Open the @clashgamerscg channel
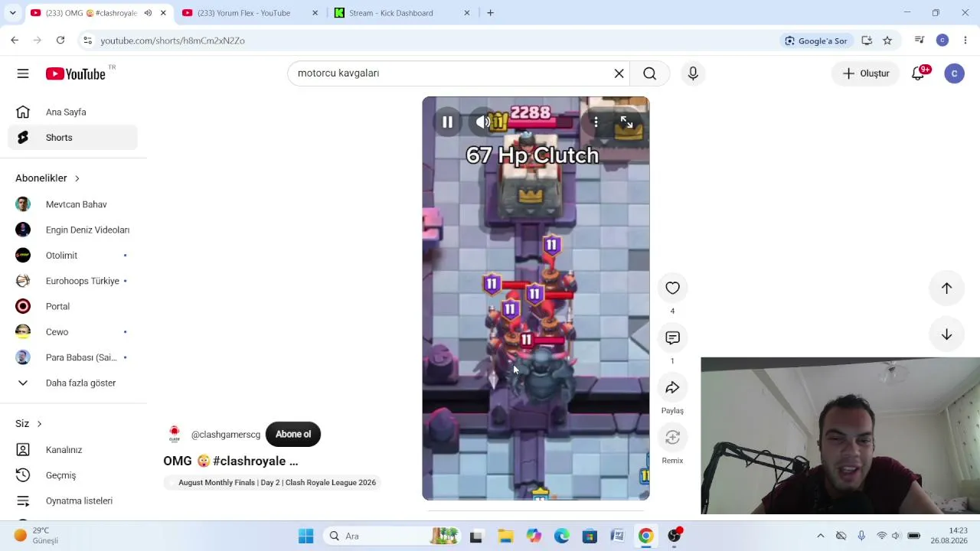The width and height of the screenshot is (980, 551). [226, 435]
